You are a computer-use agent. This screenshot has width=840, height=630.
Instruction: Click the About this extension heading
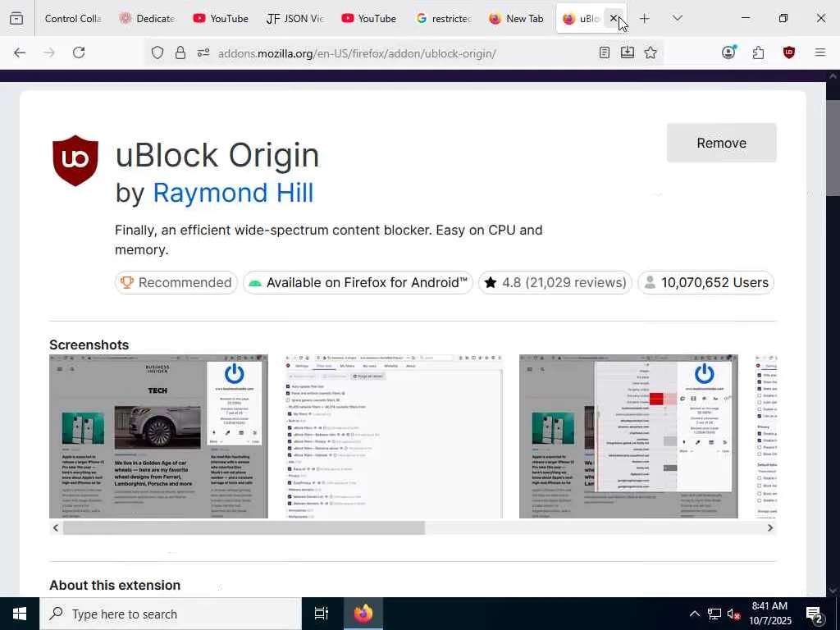tap(115, 585)
